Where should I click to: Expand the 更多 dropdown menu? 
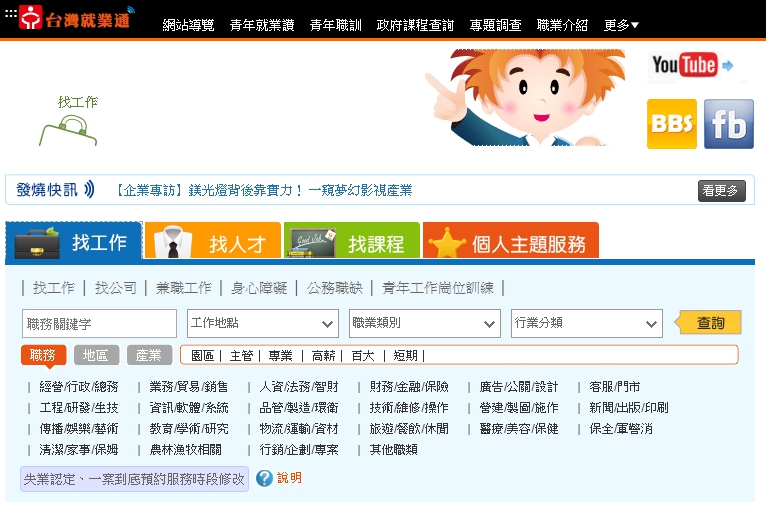tap(621, 25)
